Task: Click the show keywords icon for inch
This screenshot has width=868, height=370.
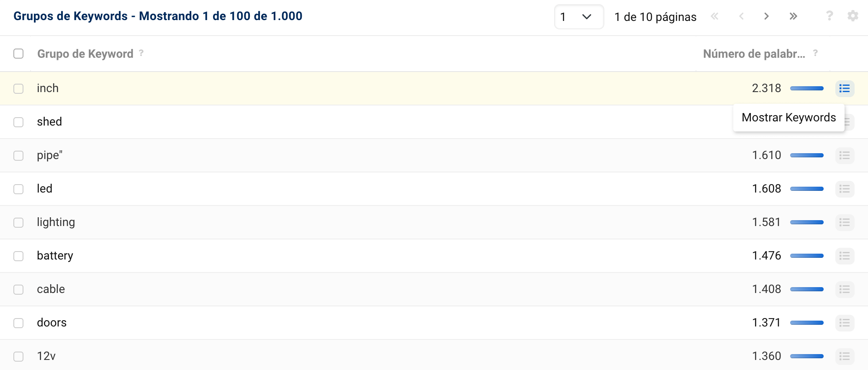Action: [845, 88]
